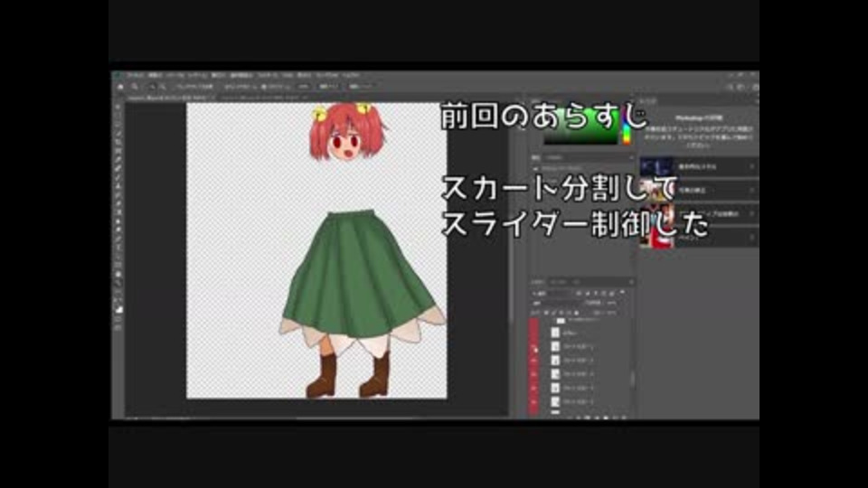Image resolution: width=868 pixels, height=488 pixels.
Task: Select the Gradient tool
Action: click(118, 213)
